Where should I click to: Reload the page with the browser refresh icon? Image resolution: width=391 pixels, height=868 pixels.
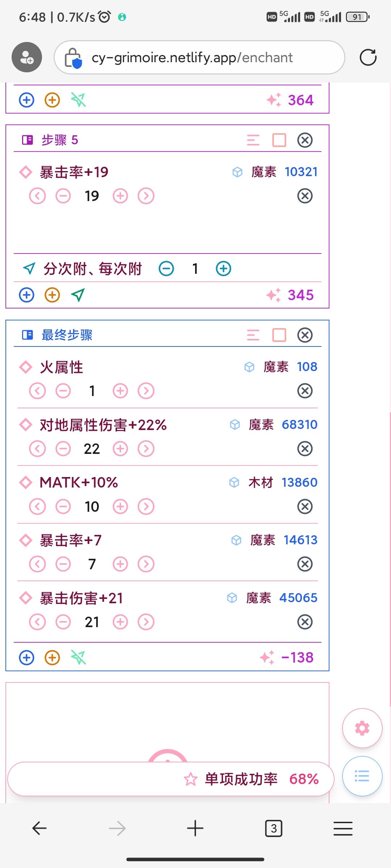368,58
